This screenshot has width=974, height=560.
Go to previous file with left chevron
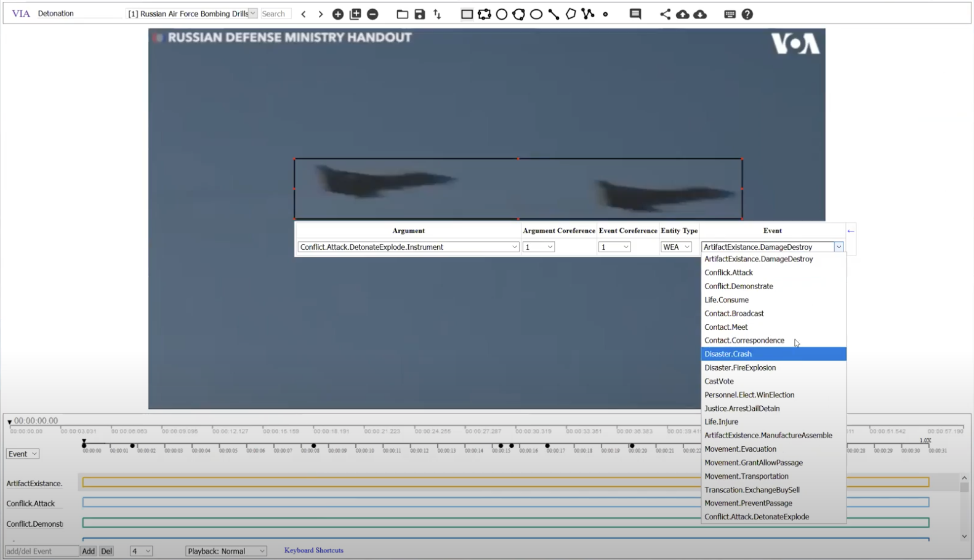click(304, 14)
